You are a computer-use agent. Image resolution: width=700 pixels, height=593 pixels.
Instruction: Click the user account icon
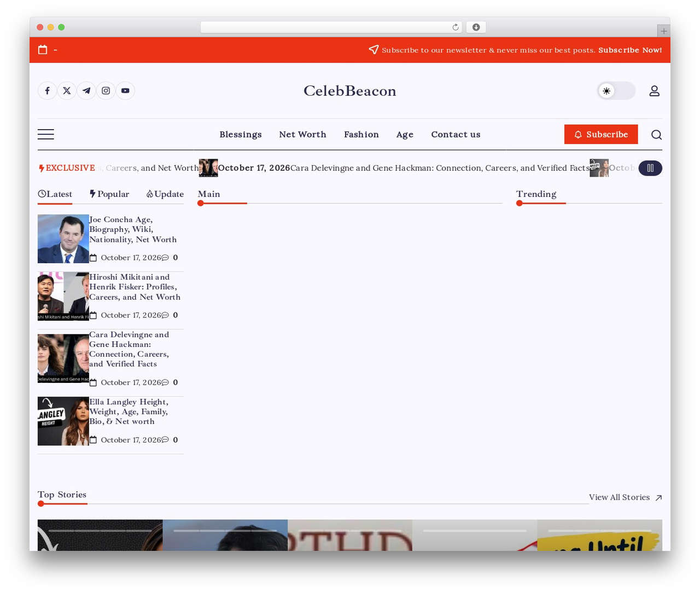click(654, 91)
